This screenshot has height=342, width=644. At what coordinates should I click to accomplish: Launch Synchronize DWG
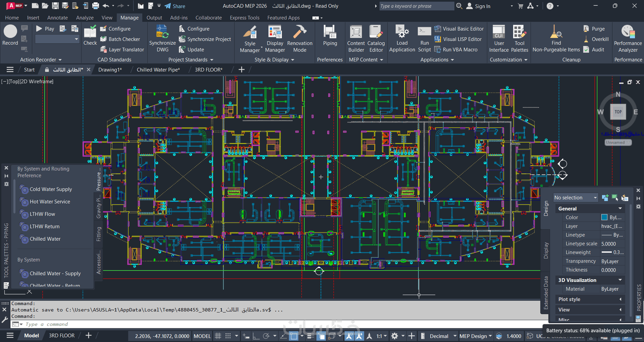click(x=162, y=39)
